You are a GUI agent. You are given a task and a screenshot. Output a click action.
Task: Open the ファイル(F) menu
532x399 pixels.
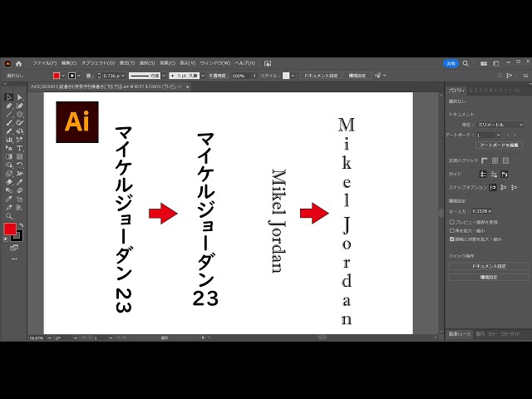pyautogui.click(x=44, y=63)
